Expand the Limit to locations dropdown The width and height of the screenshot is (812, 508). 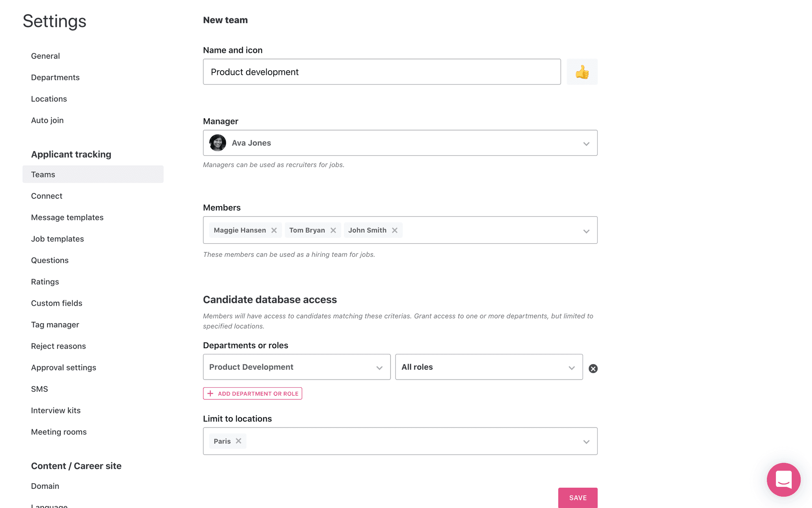coord(586,441)
